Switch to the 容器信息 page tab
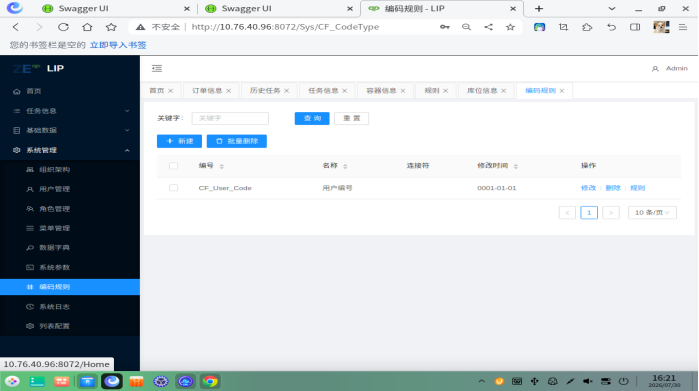 [381, 91]
